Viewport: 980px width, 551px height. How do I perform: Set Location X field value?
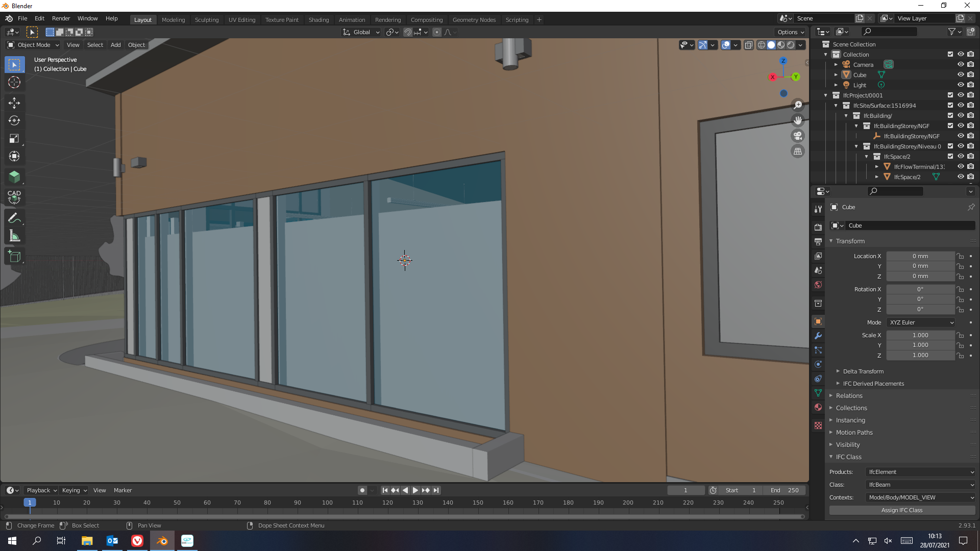coord(921,256)
